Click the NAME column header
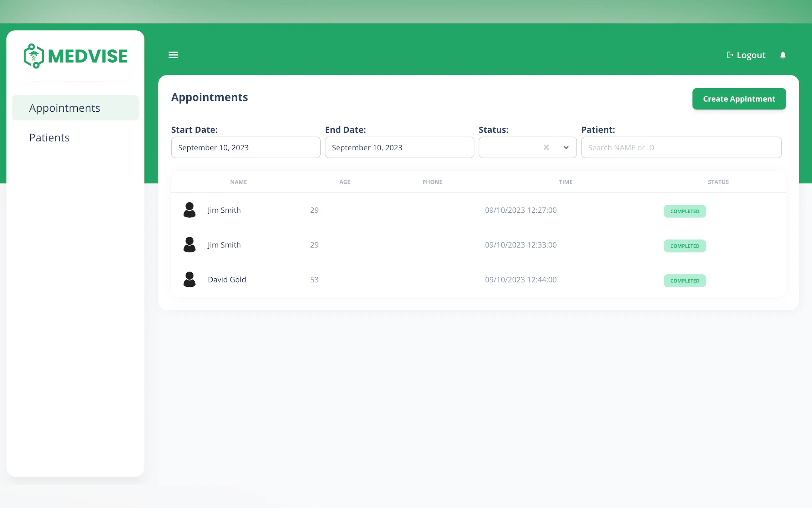The image size is (812, 508). [x=238, y=182]
